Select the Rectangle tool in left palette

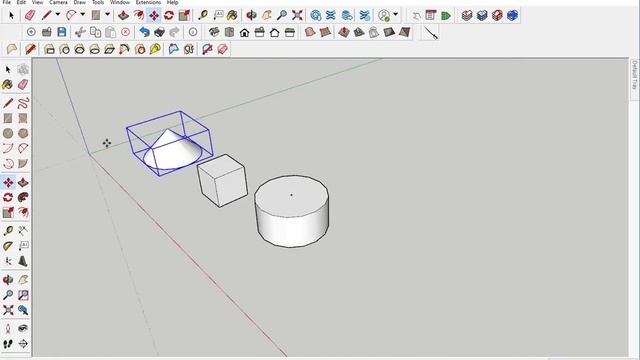tap(8, 118)
